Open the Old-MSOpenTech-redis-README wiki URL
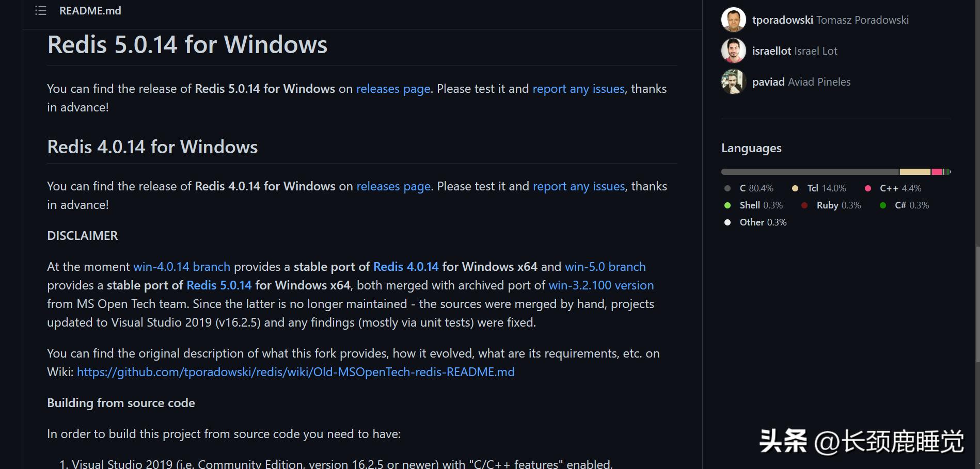The width and height of the screenshot is (980, 469). [x=295, y=371]
